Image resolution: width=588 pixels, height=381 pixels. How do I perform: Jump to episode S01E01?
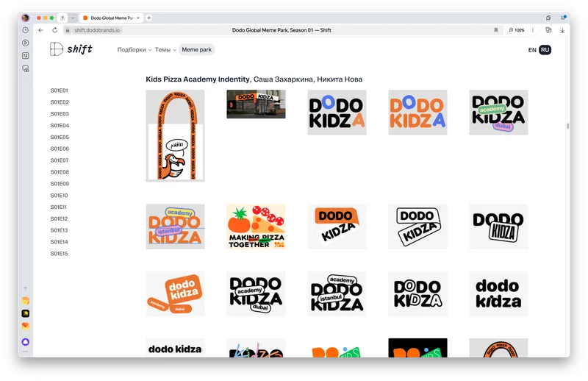point(60,90)
